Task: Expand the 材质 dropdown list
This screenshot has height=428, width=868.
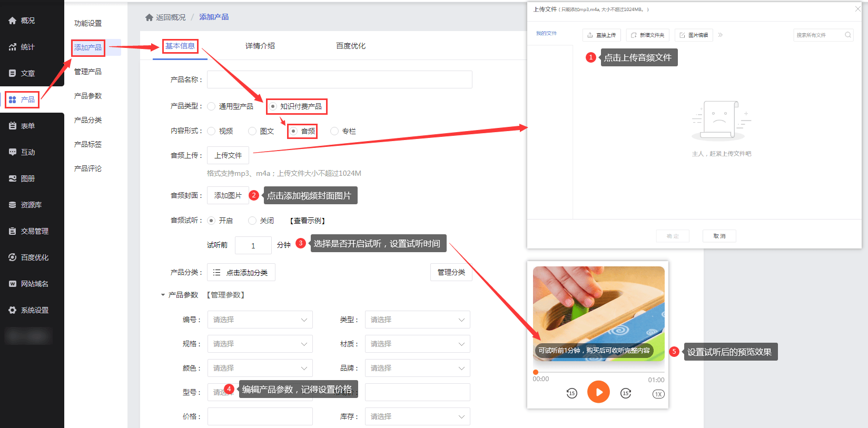Action: 417,344
